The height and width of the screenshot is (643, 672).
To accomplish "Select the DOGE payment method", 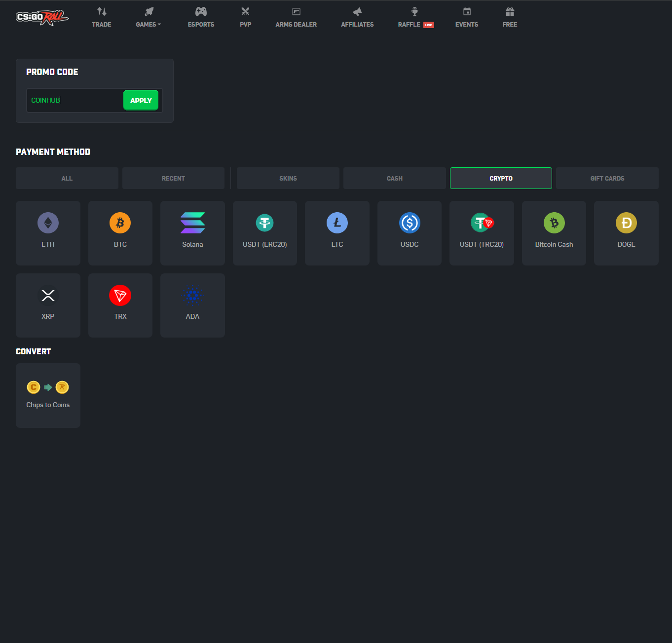I will coord(626,233).
